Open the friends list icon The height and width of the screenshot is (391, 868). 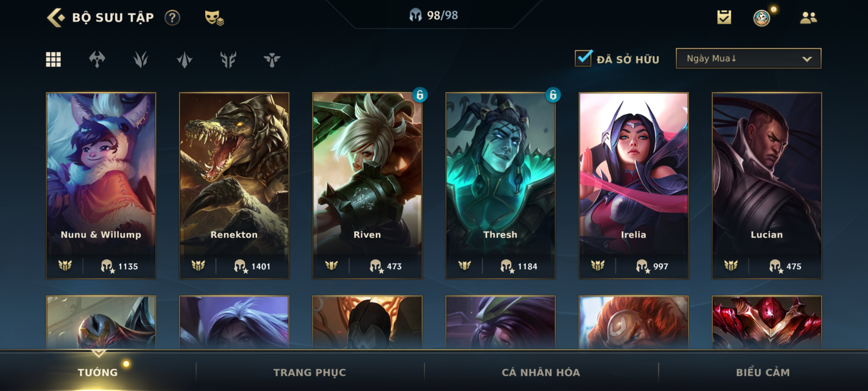click(808, 18)
